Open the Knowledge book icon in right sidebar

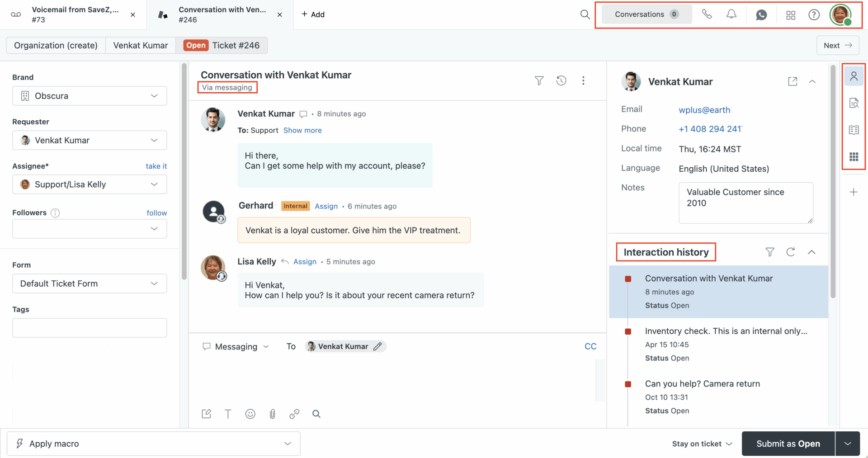(854, 130)
